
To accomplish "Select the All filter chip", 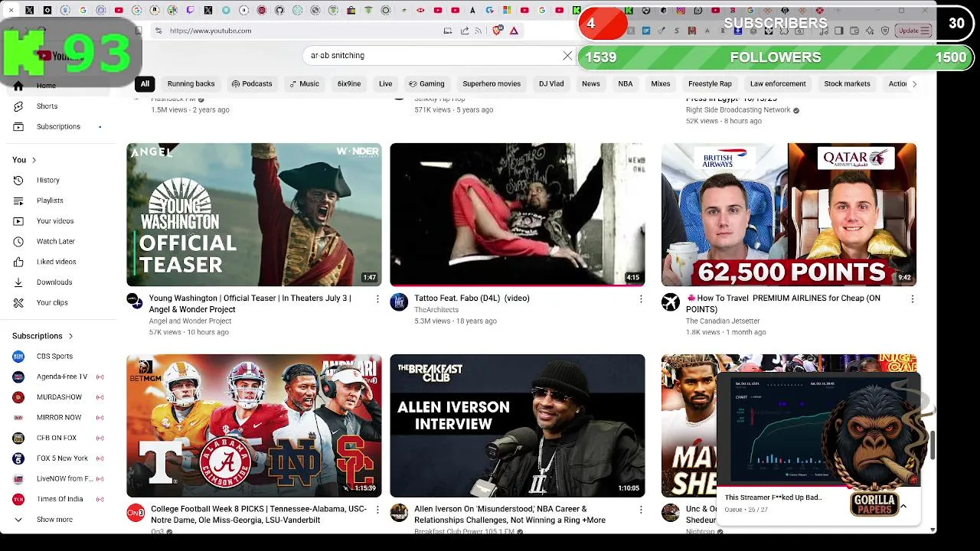I will [x=145, y=83].
